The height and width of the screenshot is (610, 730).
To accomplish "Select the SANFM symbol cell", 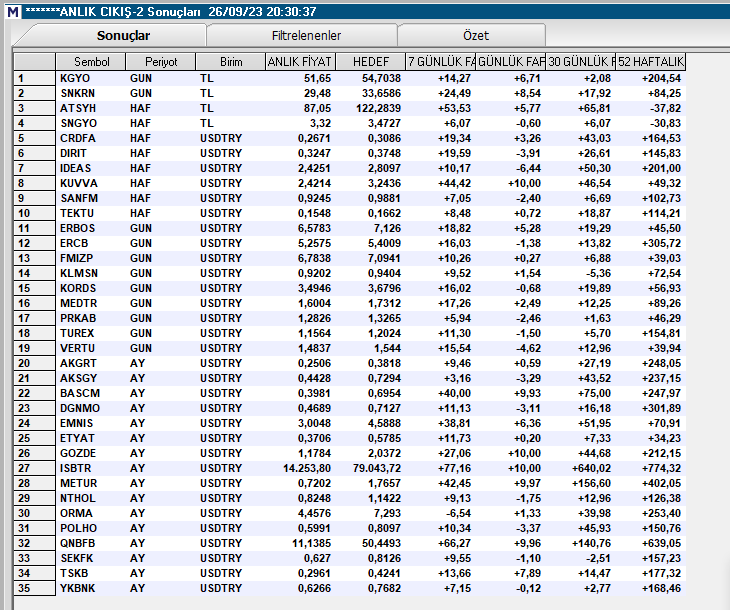I will (x=91, y=198).
